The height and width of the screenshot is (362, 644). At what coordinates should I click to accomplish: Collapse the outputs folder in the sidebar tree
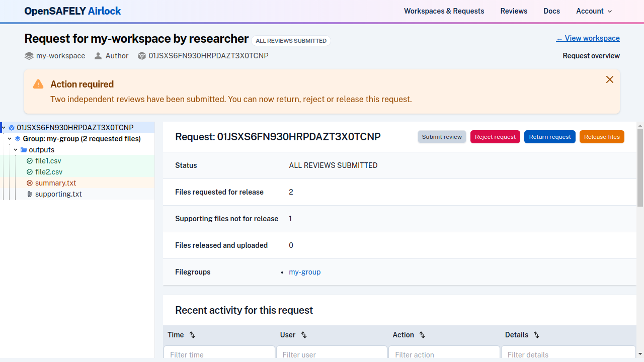coord(15,150)
